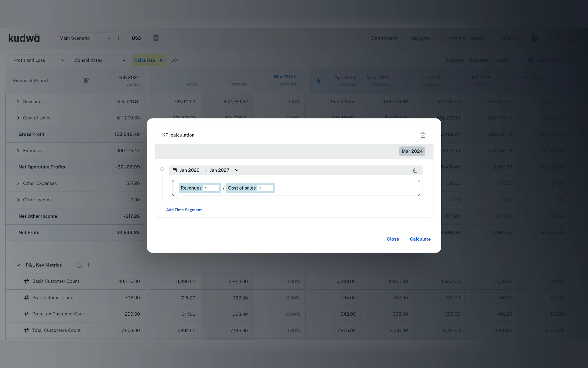Click Add Time Segment link
588x368 pixels.
click(x=184, y=210)
